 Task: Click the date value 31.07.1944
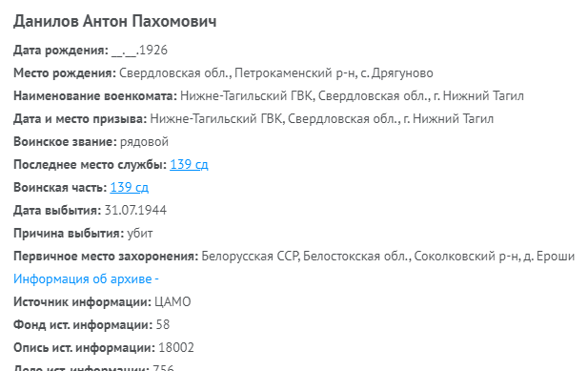(135, 210)
